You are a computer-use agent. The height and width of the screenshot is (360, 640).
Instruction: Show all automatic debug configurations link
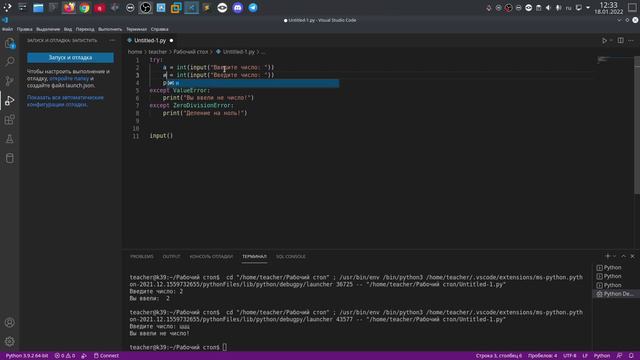pos(65,101)
